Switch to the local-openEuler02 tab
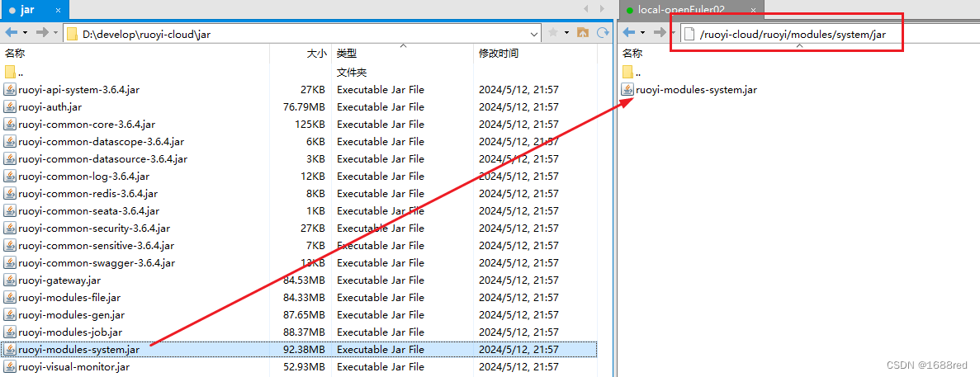The image size is (980, 377). pyautogui.click(x=681, y=10)
